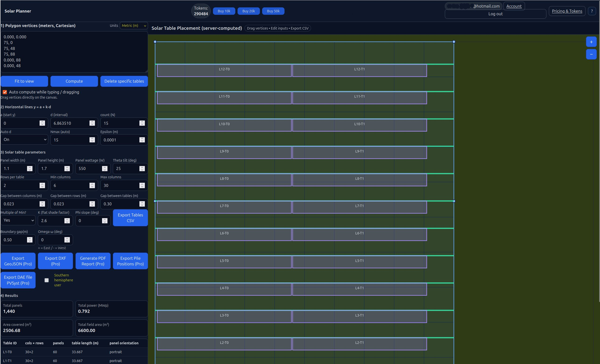Buy 10k tokens
Screen dimensions: 600x364
coord(223,11)
